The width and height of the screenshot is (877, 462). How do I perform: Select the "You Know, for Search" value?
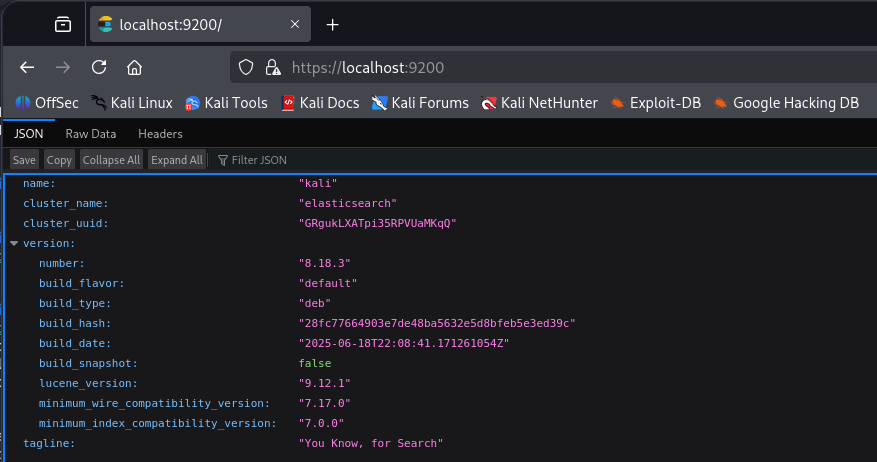pos(371,444)
